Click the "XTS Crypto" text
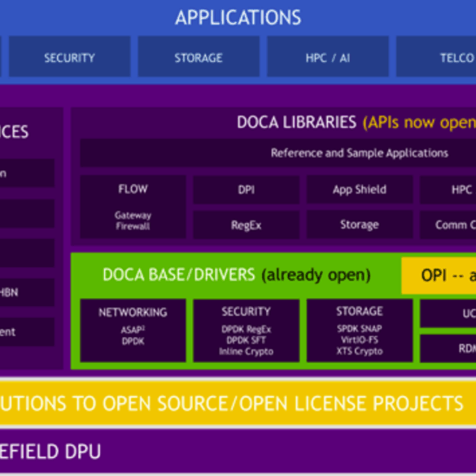The width and height of the screenshot is (476, 476). (x=360, y=352)
